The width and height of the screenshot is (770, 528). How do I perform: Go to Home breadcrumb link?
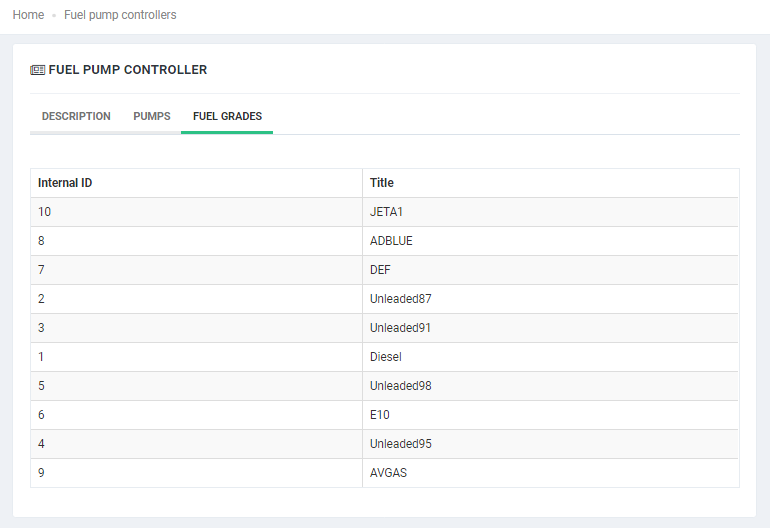tap(28, 15)
